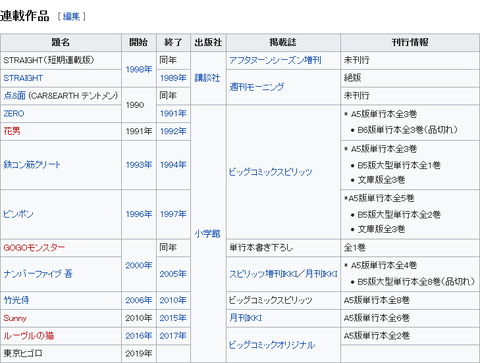
Task: Click the B5版大型単行本全1巻 bullet text
Action: [399, 165]
